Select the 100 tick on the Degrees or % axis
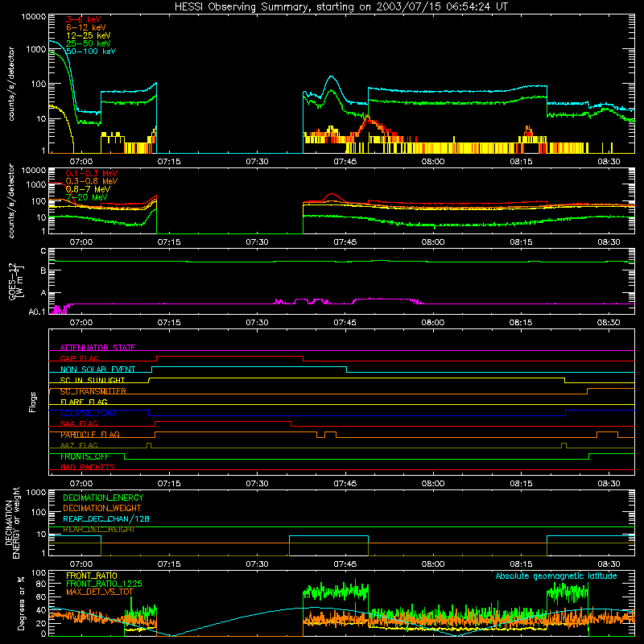The image size is (644, 644). click(x=39, y=572)
